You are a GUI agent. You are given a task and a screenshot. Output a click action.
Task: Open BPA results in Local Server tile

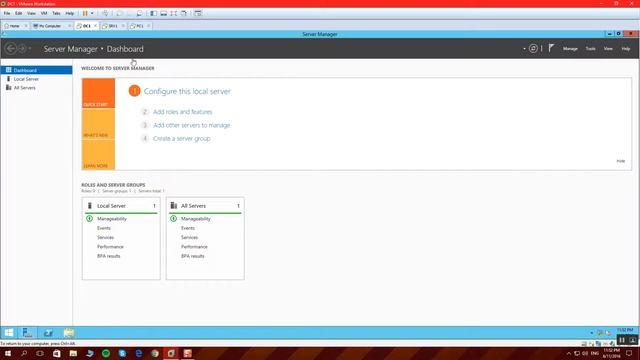(x=109, y=256)
